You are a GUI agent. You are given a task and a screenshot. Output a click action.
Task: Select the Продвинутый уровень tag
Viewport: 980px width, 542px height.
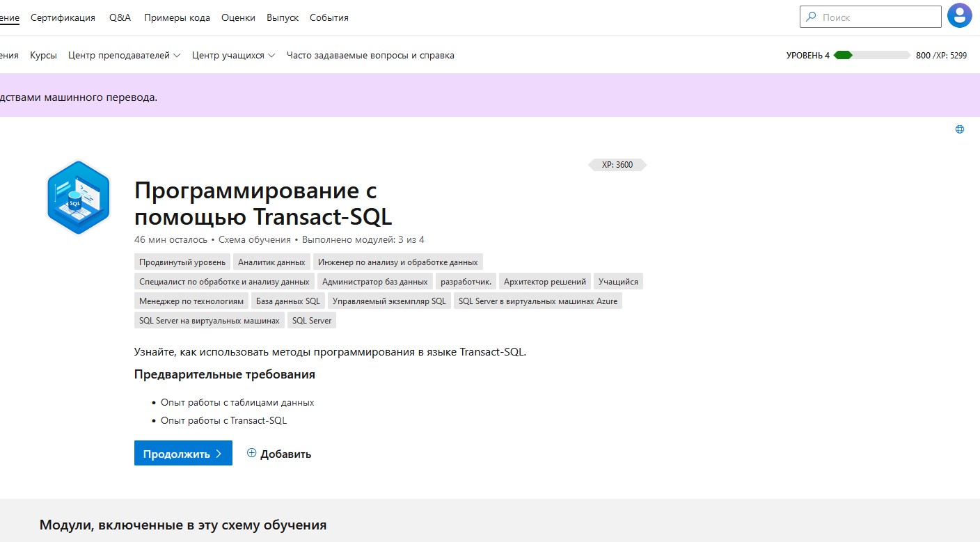point(182,262)
